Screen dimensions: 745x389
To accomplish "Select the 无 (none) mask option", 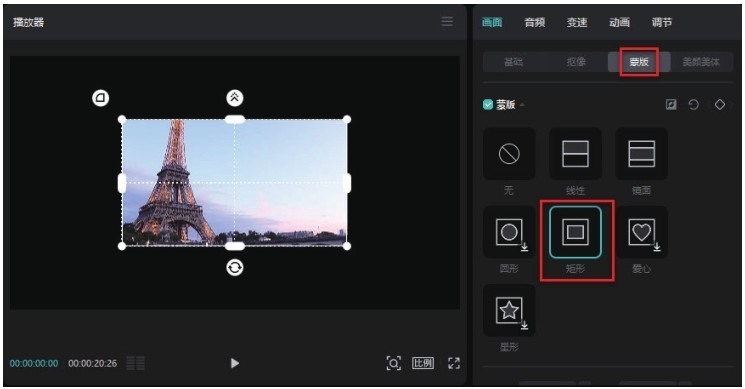I will click(509, 153).
